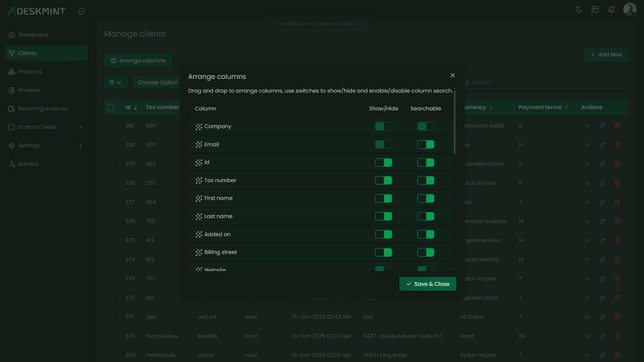Delete client 369 using the trash icon

pos(618,355)
